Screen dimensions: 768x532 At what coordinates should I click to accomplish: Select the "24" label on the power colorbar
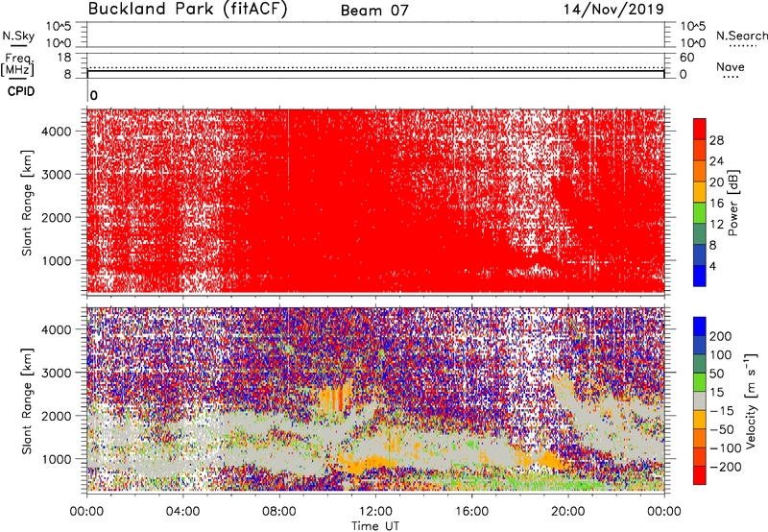click(x=716, y=161)
